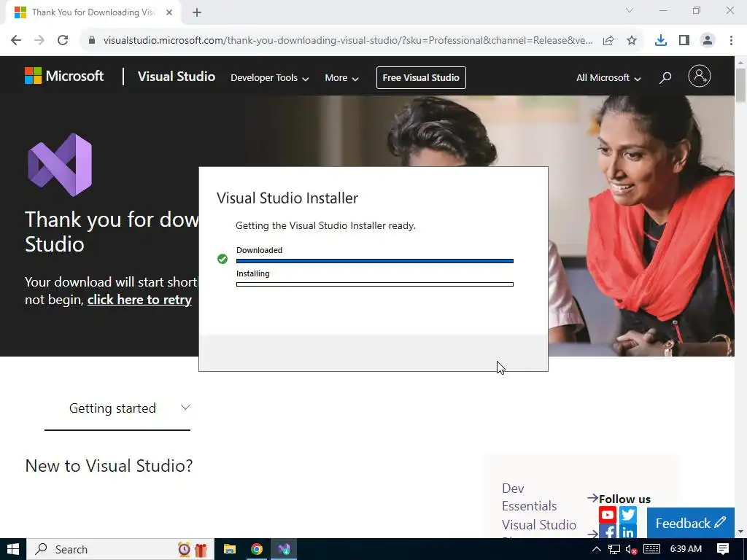Click the touch keyboard tray icon
Screen dimensions: 747x560
651,550
